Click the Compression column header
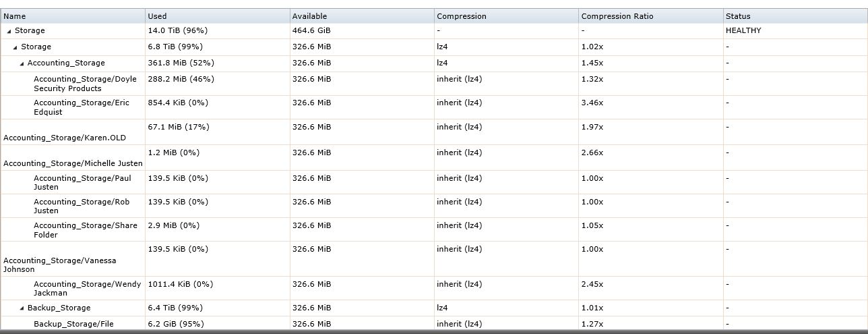The width and height of the screenshot is (868, 334). [506, 16]
